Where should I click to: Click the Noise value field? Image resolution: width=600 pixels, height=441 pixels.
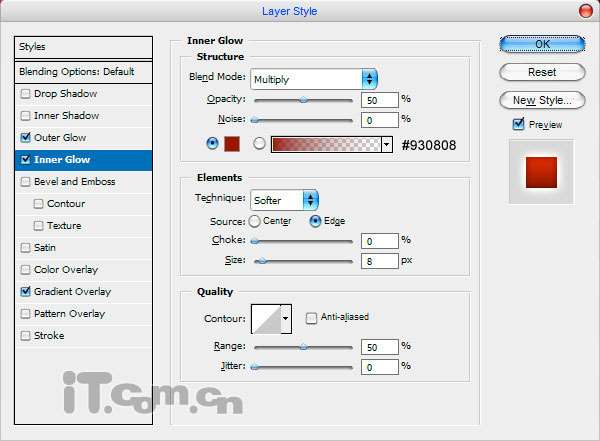(380, 120)
